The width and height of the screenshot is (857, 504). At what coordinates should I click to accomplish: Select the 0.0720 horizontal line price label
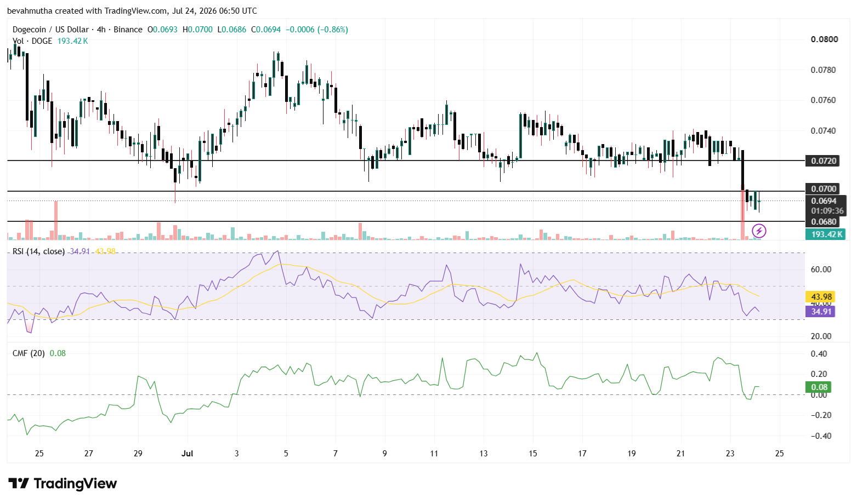pos(824,161)
